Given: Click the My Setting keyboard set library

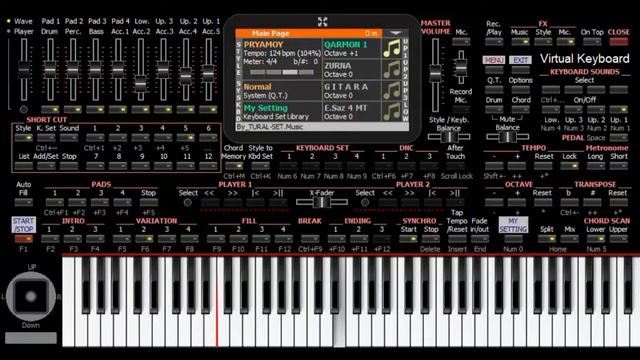Looking at the screenshot, I should [282, 112].
